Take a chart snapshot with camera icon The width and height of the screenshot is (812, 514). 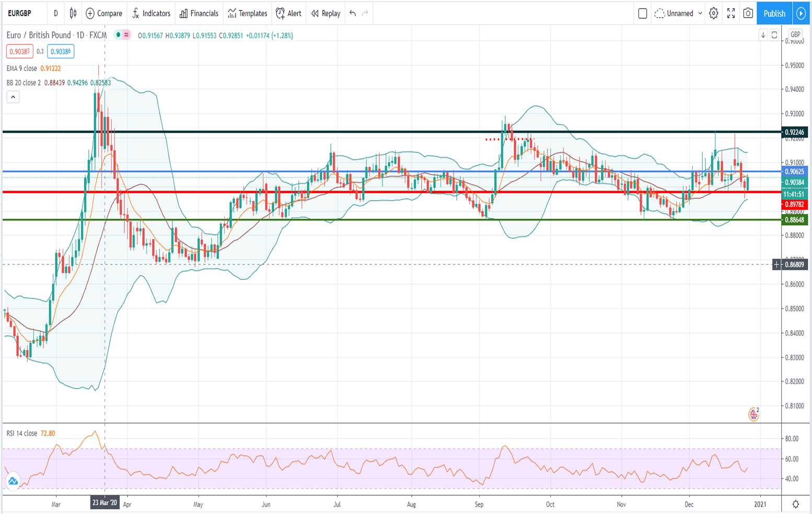click(x=748, y=14)
